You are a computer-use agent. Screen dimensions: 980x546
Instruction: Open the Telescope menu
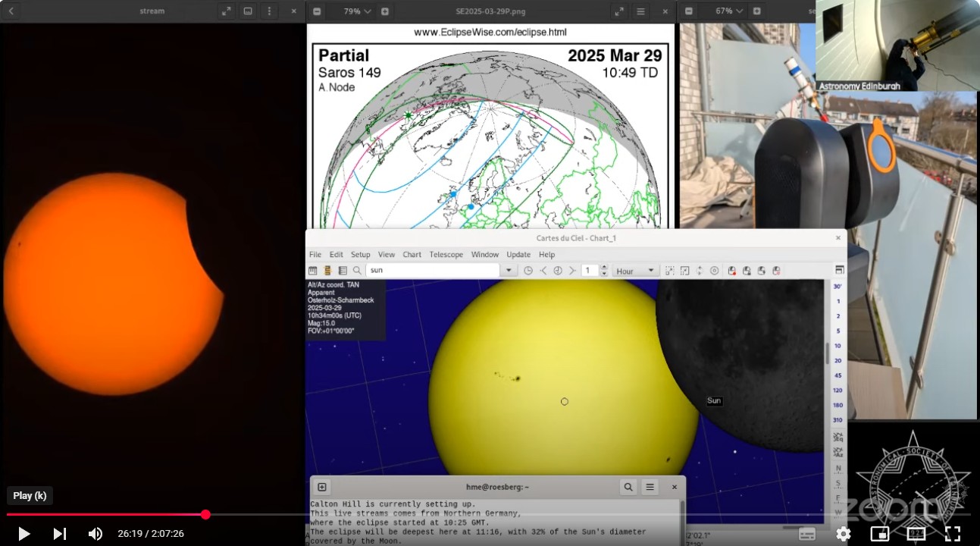tap(446, 255)
